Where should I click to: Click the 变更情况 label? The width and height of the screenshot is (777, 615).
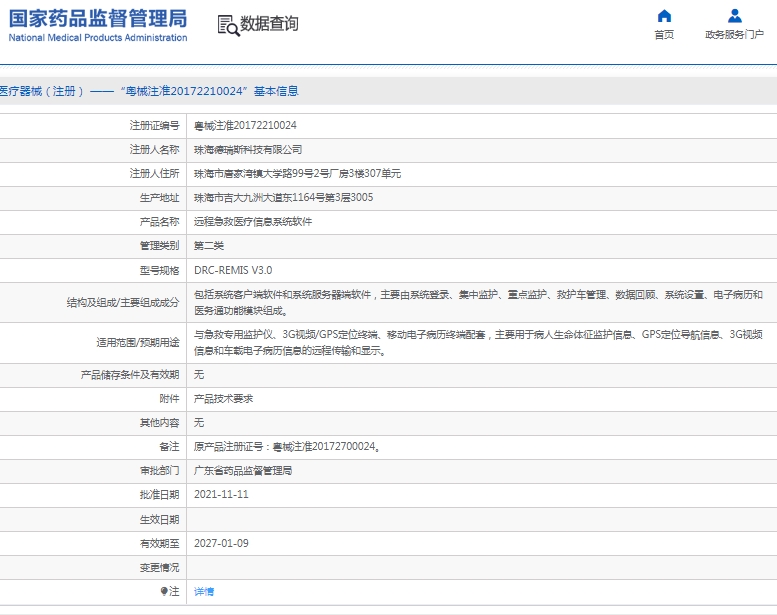click(160, 567)
